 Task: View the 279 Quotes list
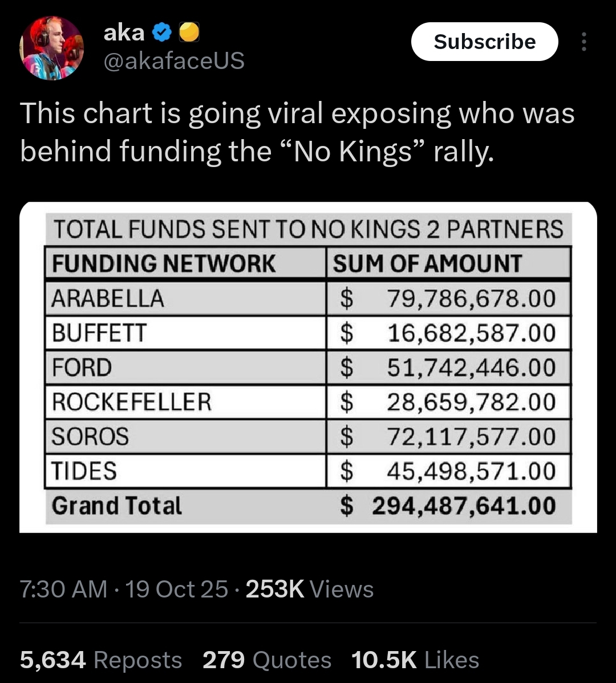coord(267,660)
